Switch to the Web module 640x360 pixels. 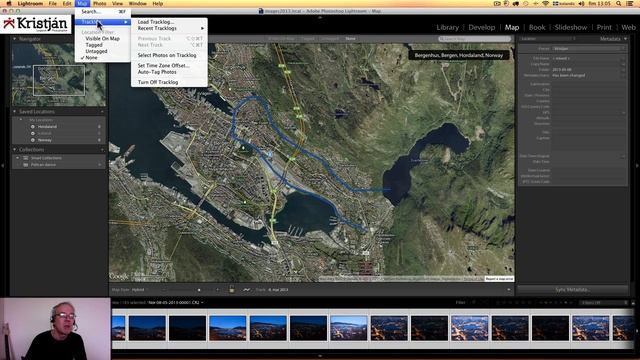click(x=629, y=27)
